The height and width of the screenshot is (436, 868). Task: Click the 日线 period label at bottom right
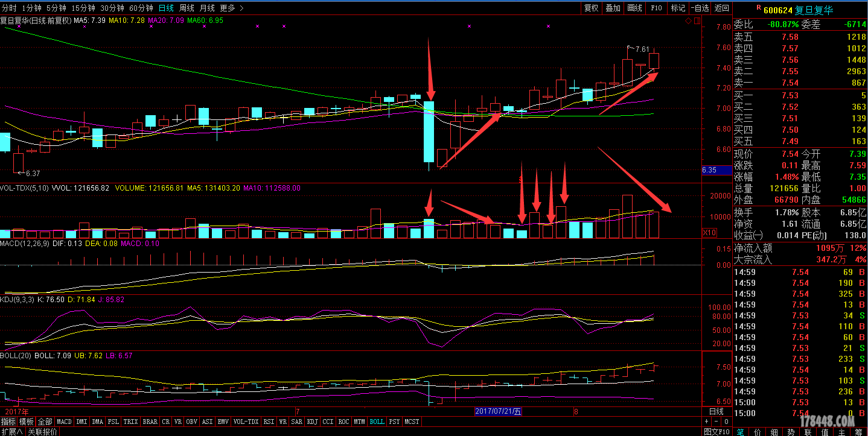pyautogui.click(x=716, y=411)
